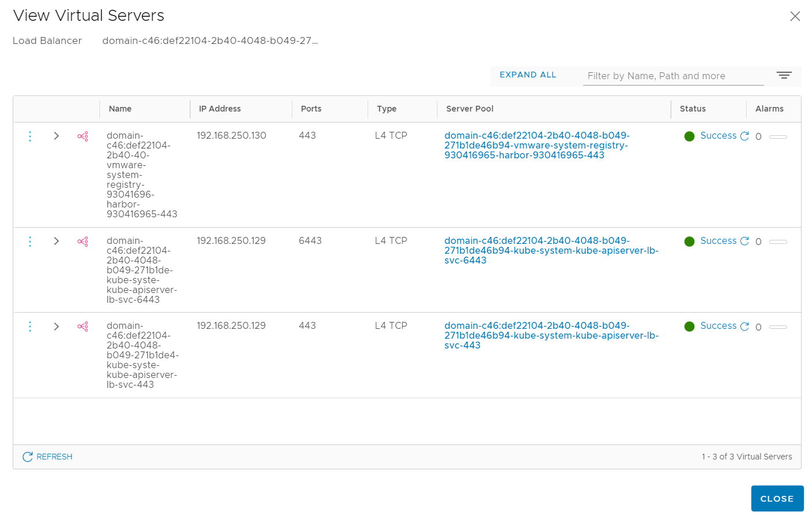Expand the kube-apiserver-lb-svc-6443 row

(x=56, y=241)
